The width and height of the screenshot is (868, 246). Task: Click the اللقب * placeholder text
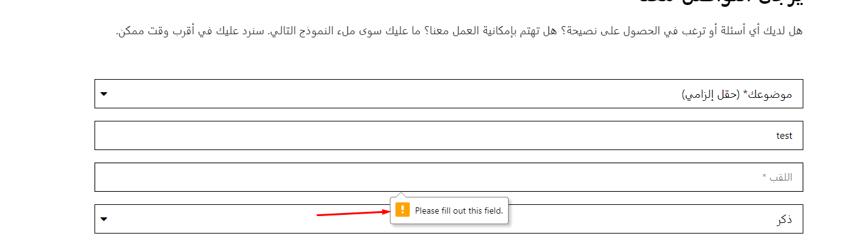pos(777,177)
